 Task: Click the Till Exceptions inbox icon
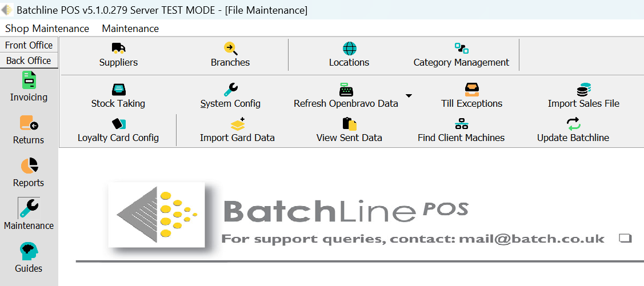pyautogui.click(x=472, y=90)
